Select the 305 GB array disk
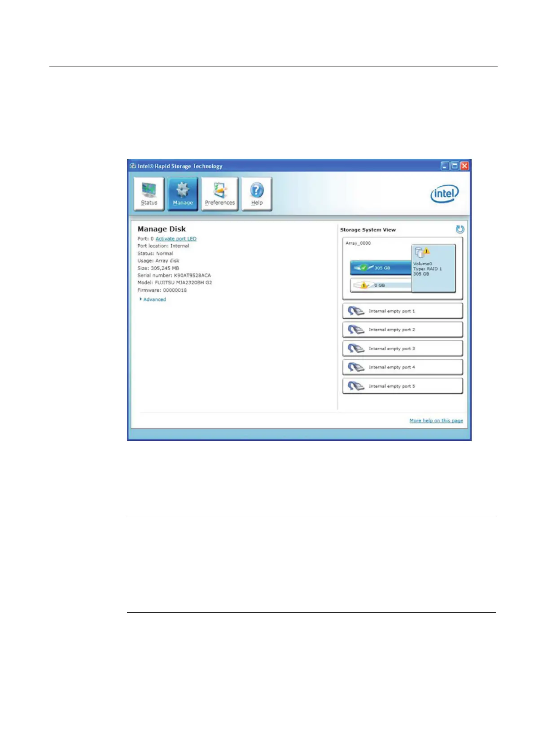Viewport: 534px width, 756px height. tap(381, 268)
